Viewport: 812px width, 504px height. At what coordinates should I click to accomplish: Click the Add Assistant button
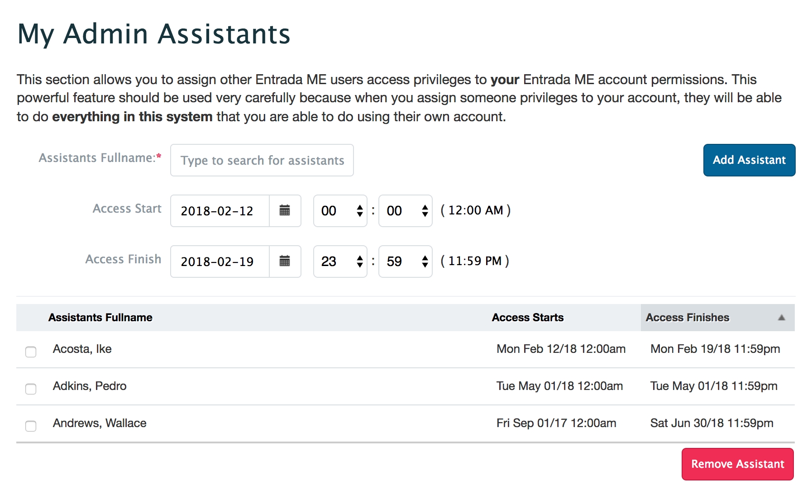[x=749, y=160]
